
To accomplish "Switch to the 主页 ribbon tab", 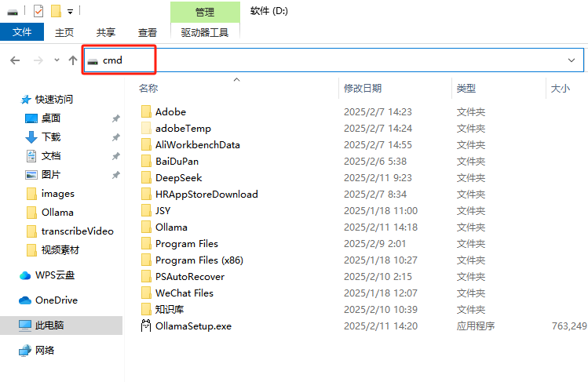I will click(x=64, y=33).
